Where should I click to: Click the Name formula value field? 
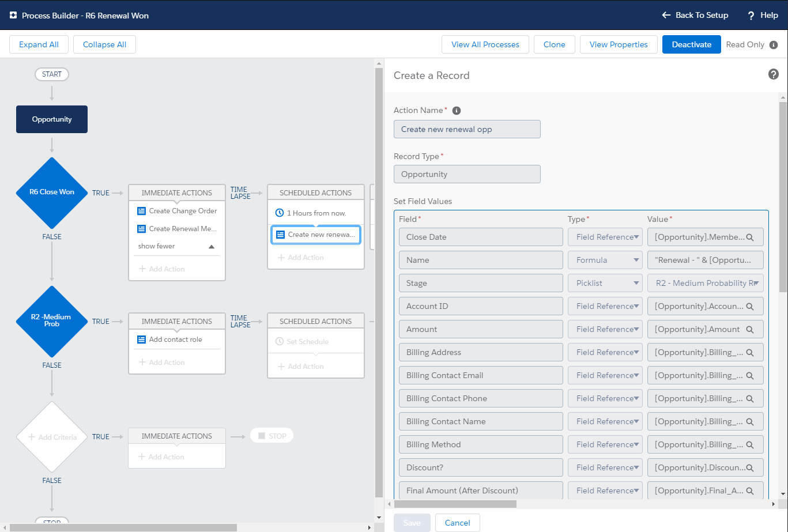coord(706,260)
